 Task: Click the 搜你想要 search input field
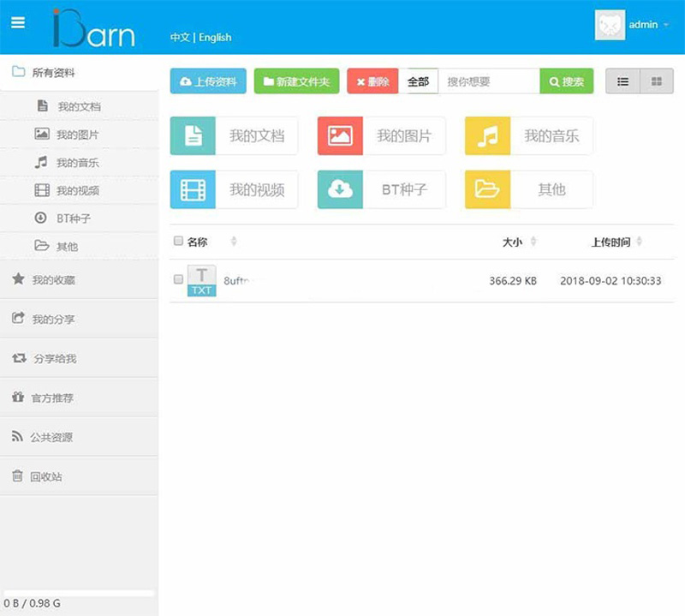(x=488, y=81)
